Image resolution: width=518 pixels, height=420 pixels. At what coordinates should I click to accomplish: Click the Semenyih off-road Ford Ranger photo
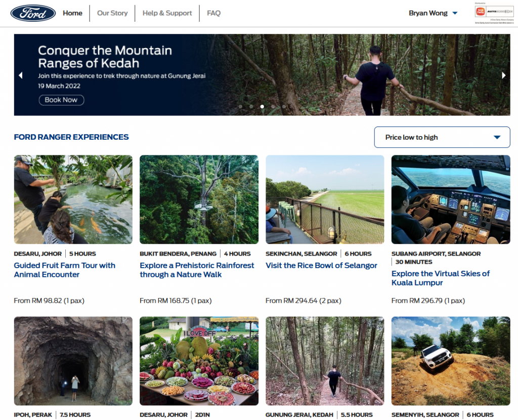(x=450, y=361)
